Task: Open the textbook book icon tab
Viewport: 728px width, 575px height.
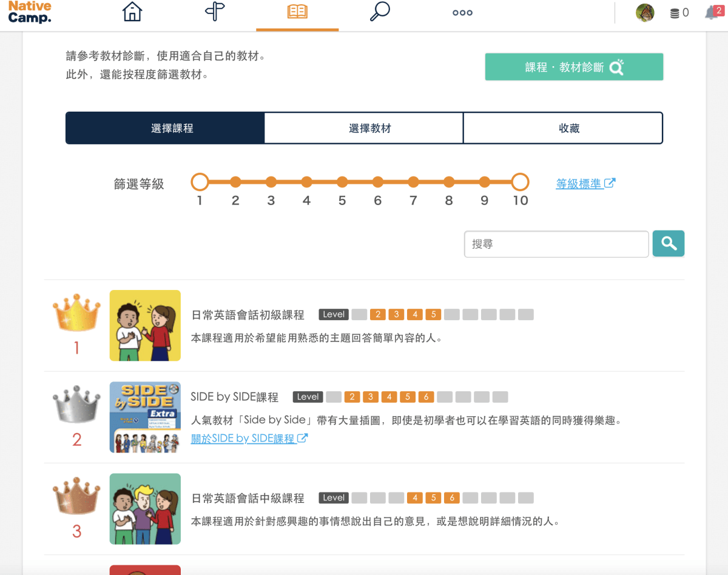Action: coord(297,12)
